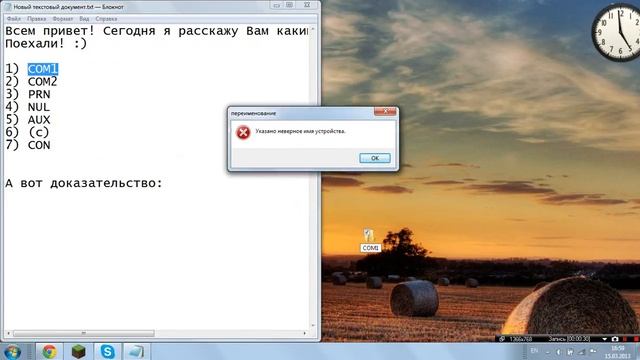
Task: Open the Справка menu in Notepad
Action: pyautogui.click(x=106, y=19)
